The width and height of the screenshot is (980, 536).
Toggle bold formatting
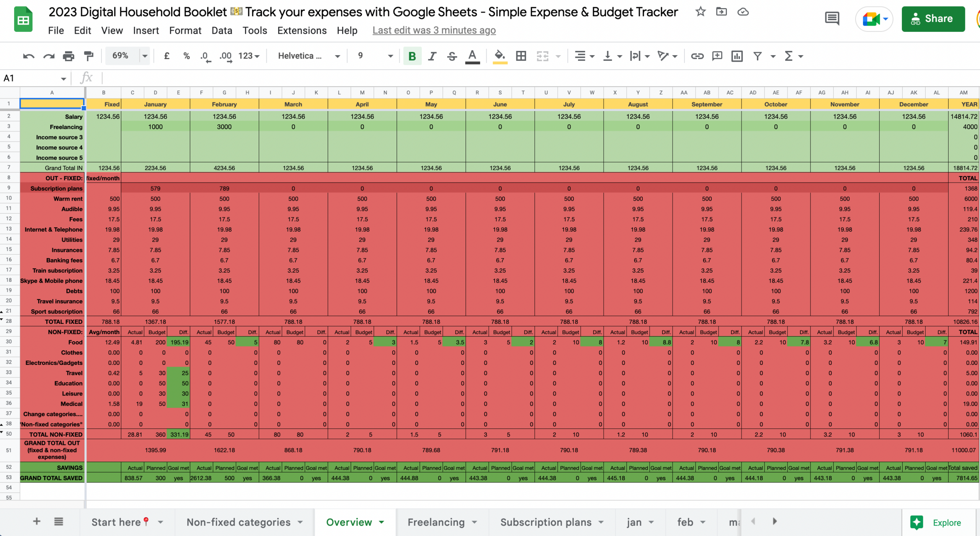pyautogui.click(x=412, y=56)
